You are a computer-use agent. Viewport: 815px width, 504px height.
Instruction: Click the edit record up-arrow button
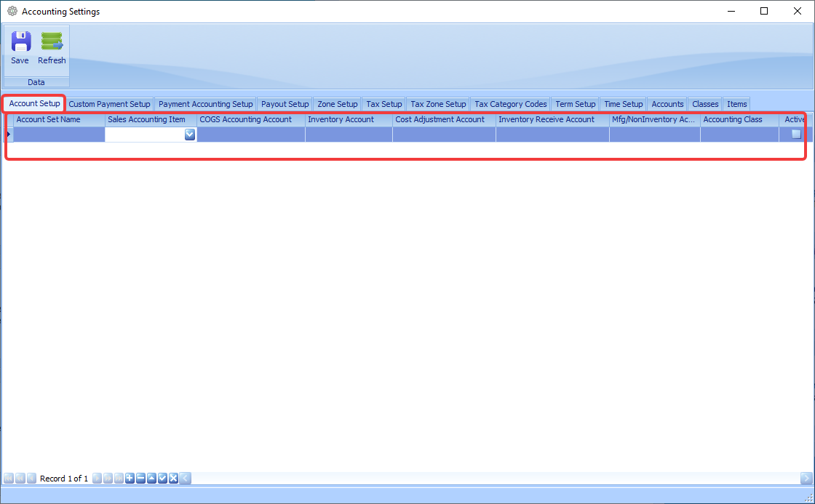(x=152, y=478)
